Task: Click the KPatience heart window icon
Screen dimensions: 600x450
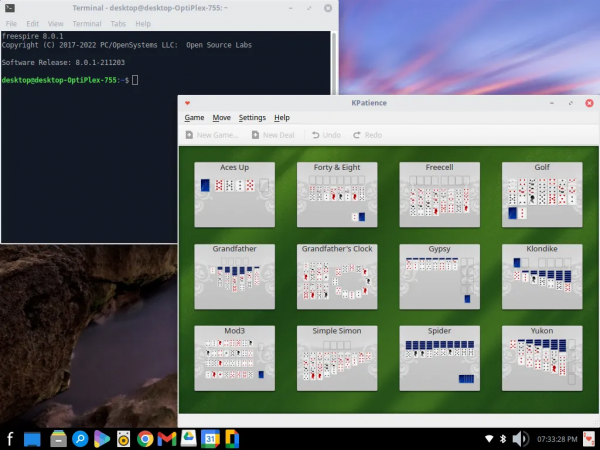Action: [x=187, y=103]
